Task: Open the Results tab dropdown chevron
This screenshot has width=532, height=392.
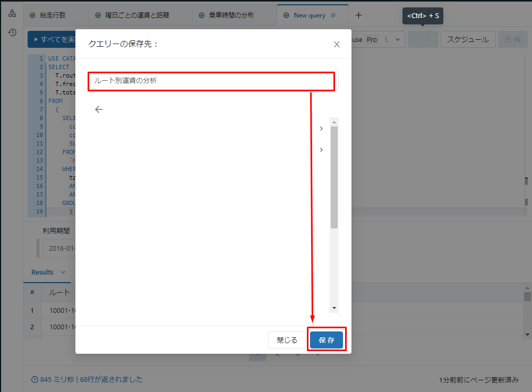Action: [63, 272]
